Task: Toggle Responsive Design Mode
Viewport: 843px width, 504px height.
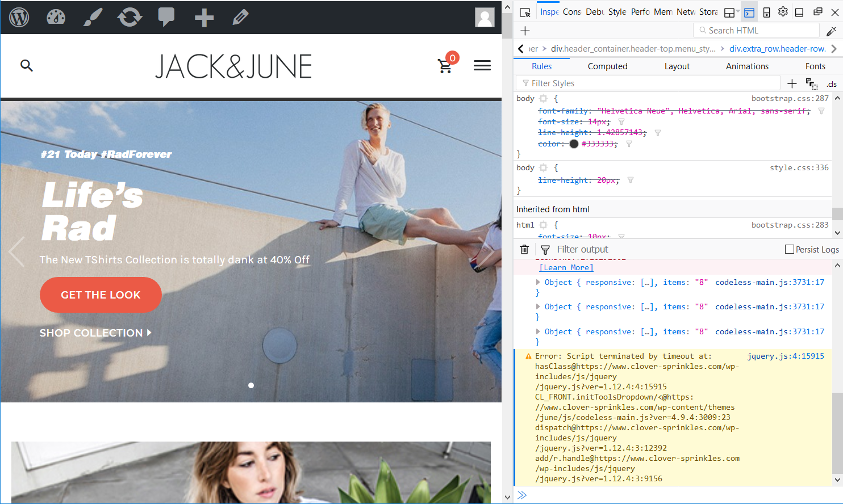Action: (766, 12)
